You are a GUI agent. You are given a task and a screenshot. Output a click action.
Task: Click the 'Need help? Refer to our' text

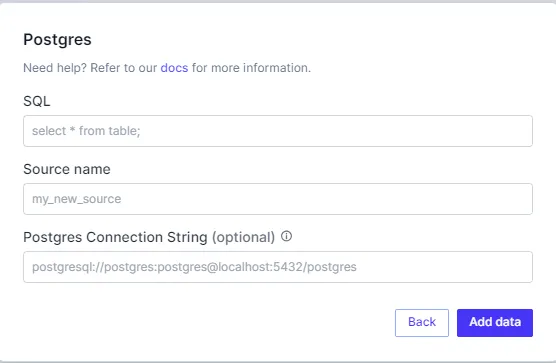(x=90, y=68)
